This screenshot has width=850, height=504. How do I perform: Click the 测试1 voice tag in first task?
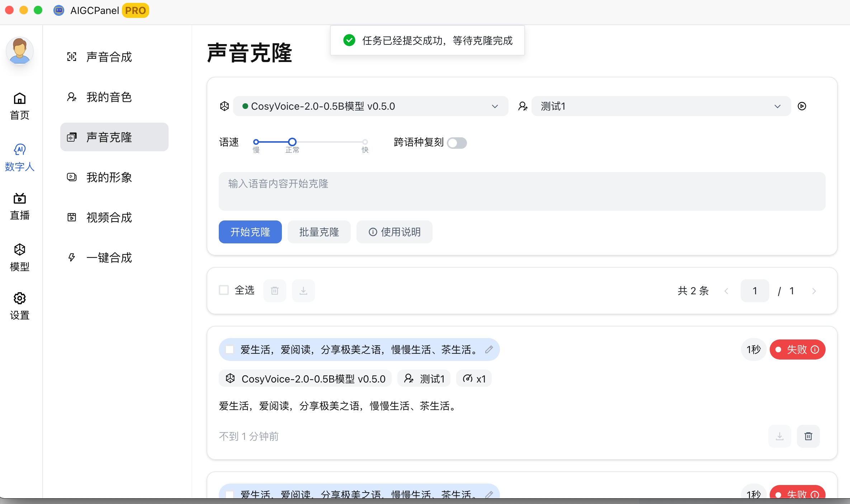pyautogui.click(x=424, y=379)
